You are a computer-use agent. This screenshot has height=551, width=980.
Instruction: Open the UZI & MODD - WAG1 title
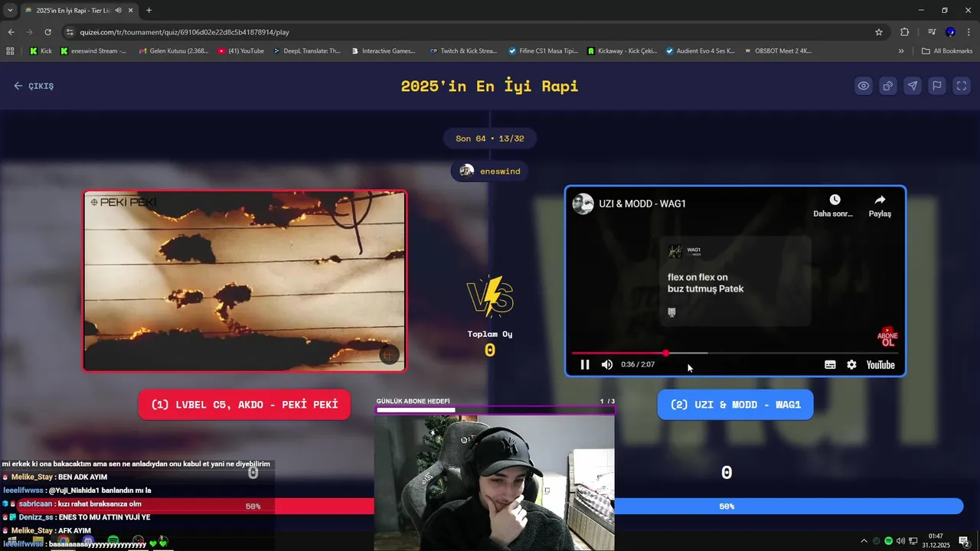click(642, 204)
